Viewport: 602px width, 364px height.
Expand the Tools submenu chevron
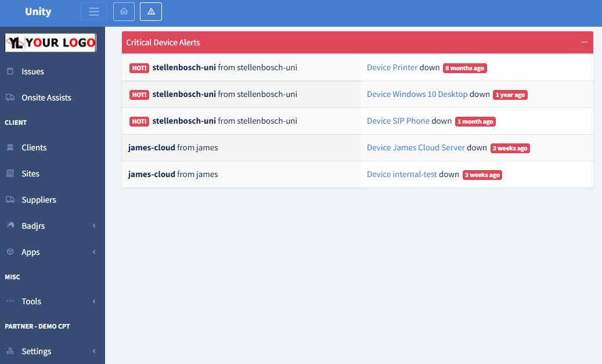click(x=94, y=301)
